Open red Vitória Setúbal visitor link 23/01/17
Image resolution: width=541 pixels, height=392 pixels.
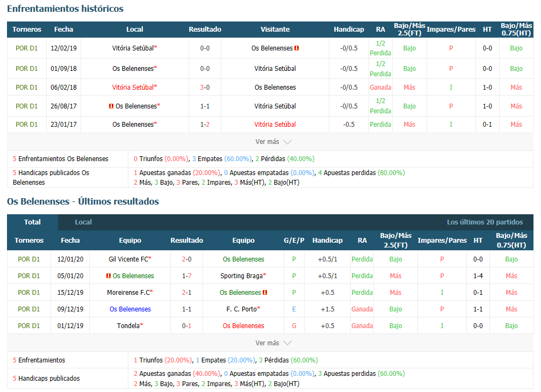coord(275,125)
